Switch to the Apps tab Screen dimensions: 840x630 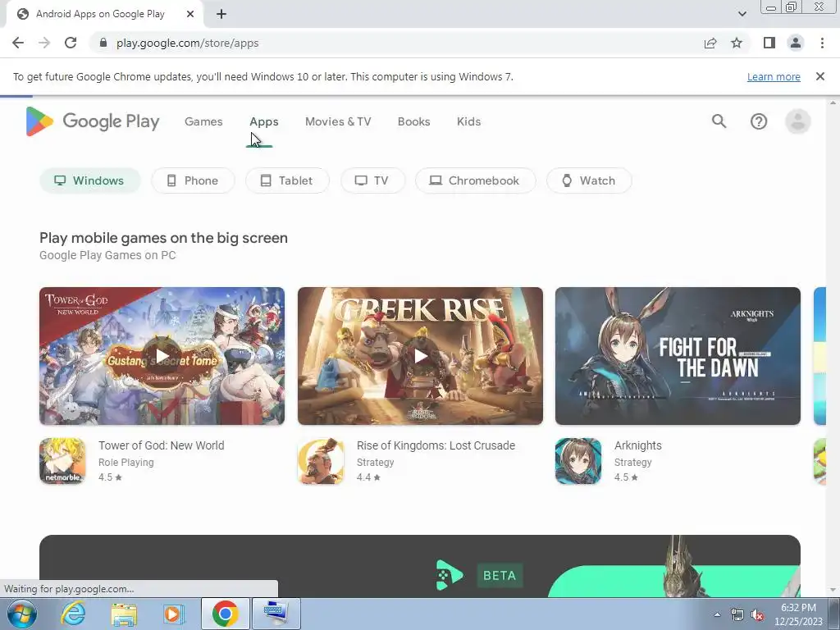[264, 121]
